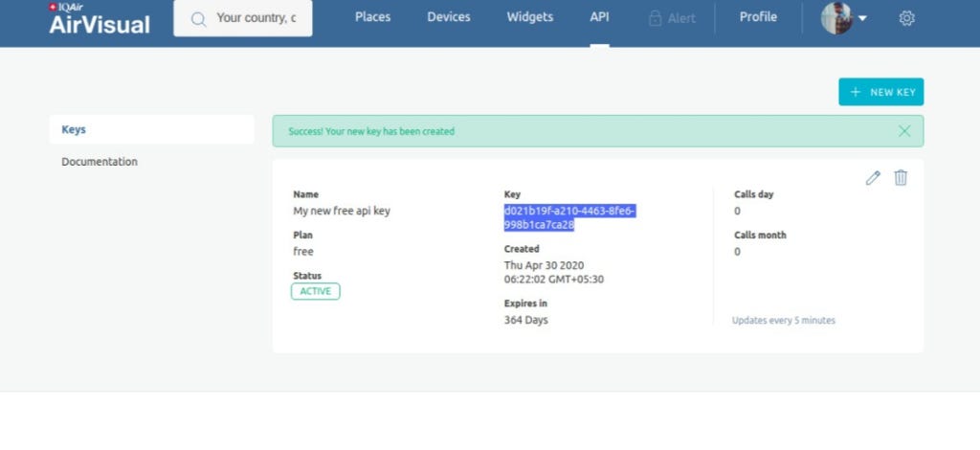980x450 pixels.
Task: Click the user avatar picture
Action: (x=836, y=18)
